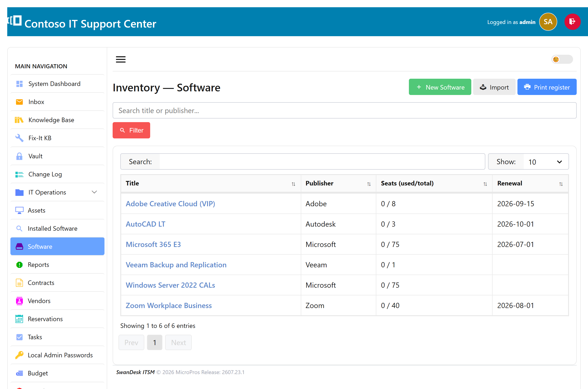Go to Knowledge Base menu item

[57, 120]
